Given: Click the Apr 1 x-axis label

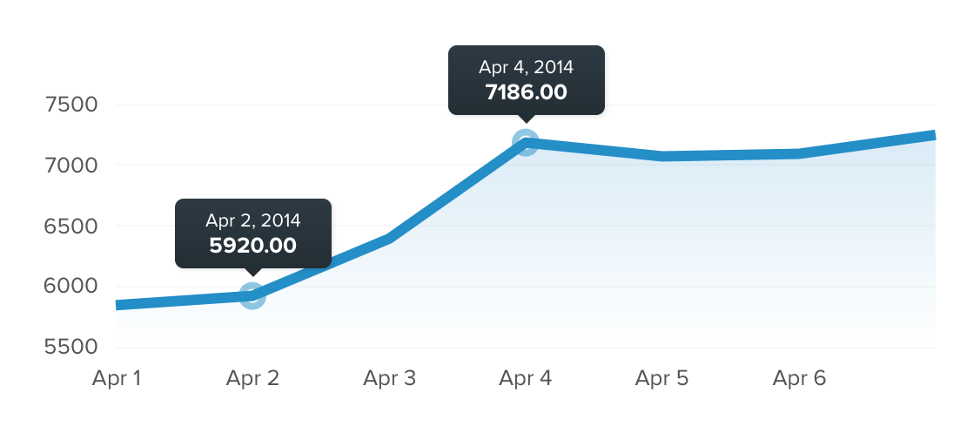Looking at the screenshot, I should pos(117,378).
